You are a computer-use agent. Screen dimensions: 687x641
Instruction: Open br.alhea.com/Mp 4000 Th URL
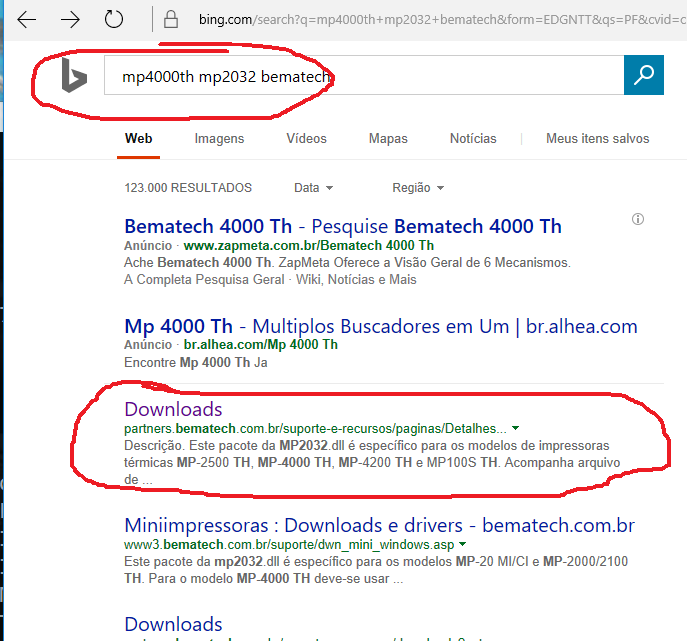click(261, 344)
